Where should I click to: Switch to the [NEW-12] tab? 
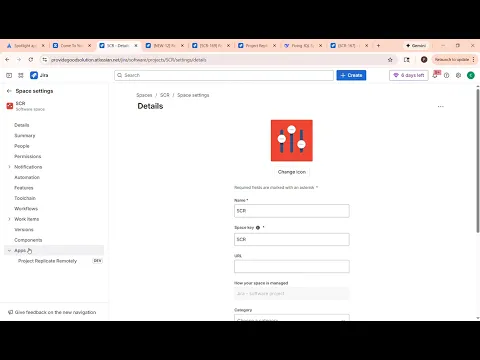click(x=164, y=45)
